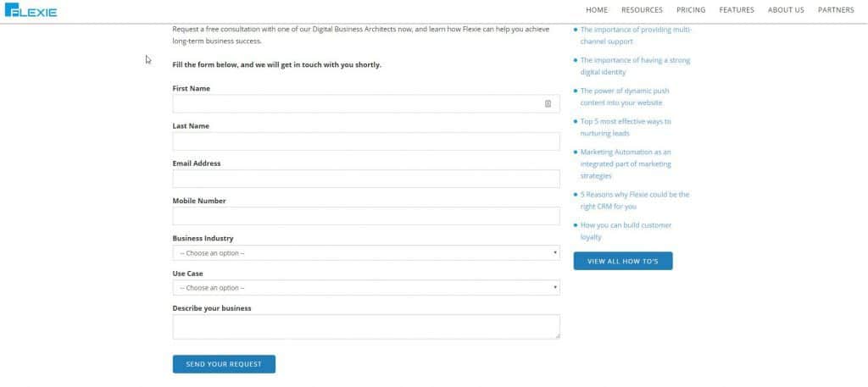Click the SEND YOUR REQUEST button
Screen dimensions: 868x387
[x=224, y=364]
